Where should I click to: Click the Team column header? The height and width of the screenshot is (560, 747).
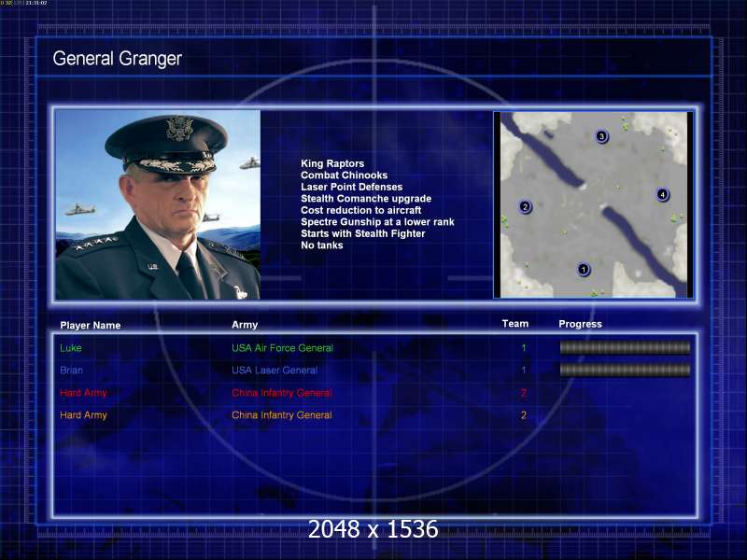pos(515,324)
